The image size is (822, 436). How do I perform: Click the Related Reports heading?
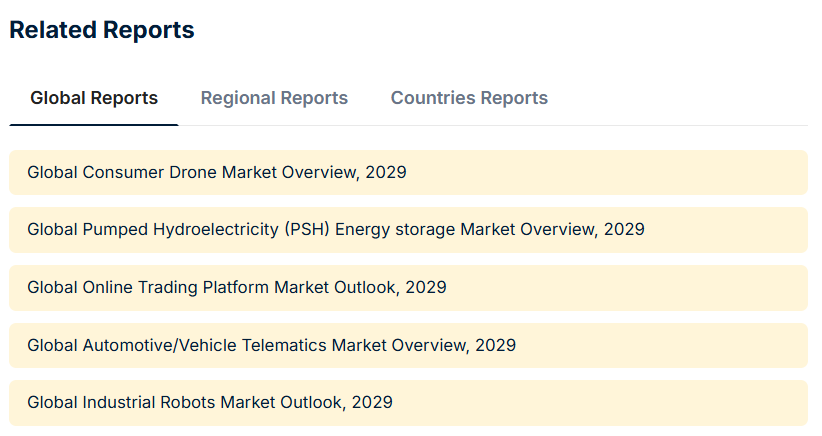[101, 30]
